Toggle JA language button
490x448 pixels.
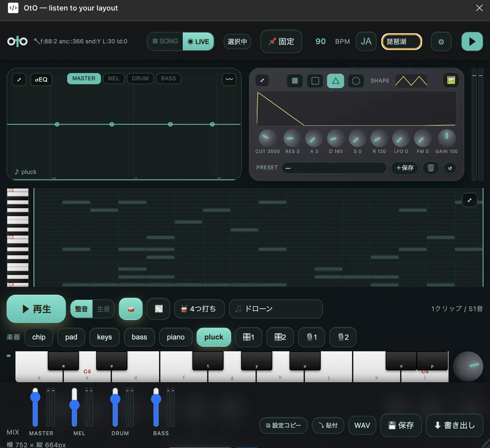[366, 41]
